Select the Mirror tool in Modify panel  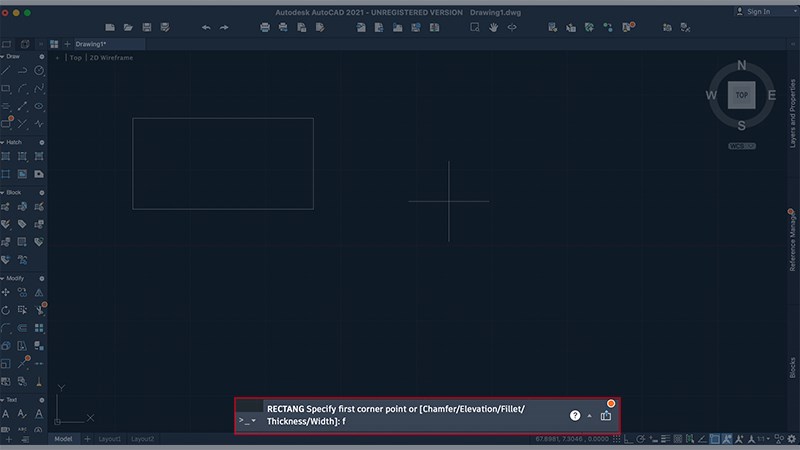(39, 292)
